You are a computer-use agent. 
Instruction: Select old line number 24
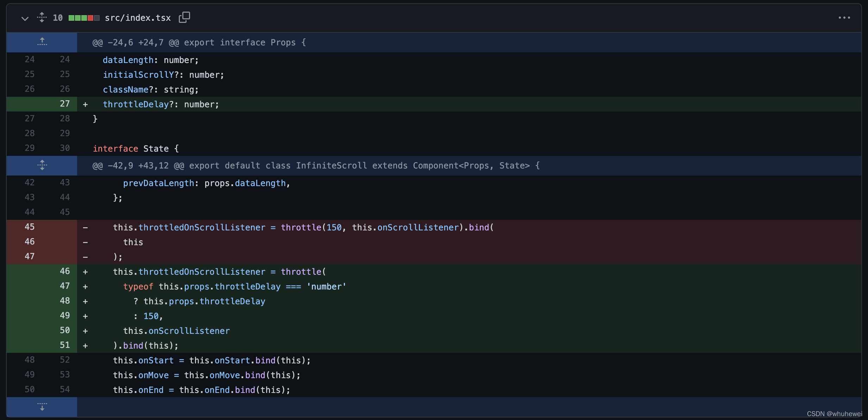pos(30,59)
